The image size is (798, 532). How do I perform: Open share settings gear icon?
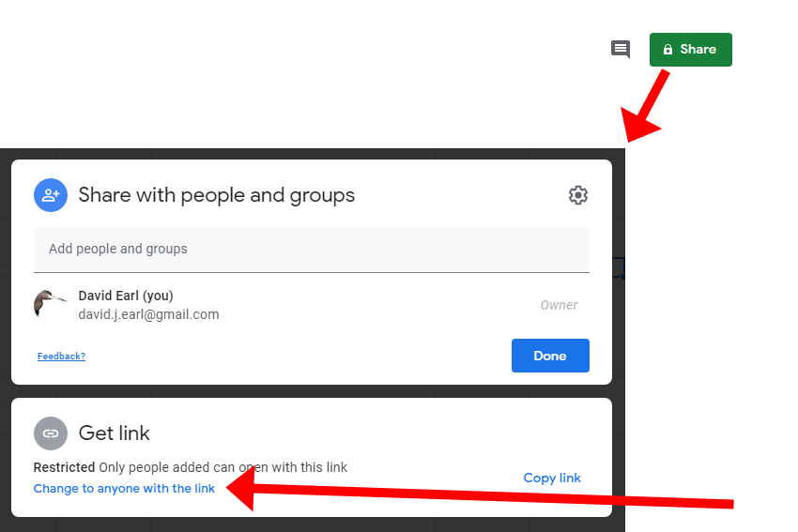pos(578,195)
